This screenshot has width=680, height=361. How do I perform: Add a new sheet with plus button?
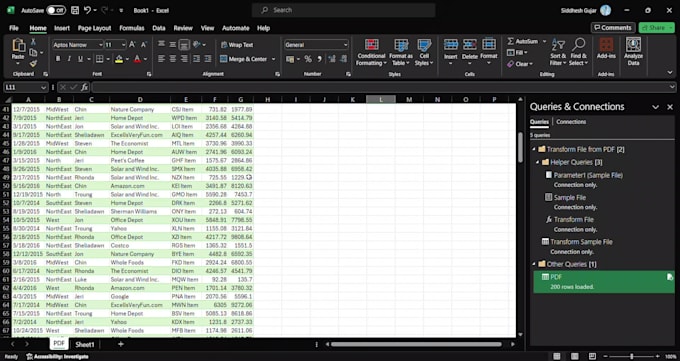click(x=121, y=344)
